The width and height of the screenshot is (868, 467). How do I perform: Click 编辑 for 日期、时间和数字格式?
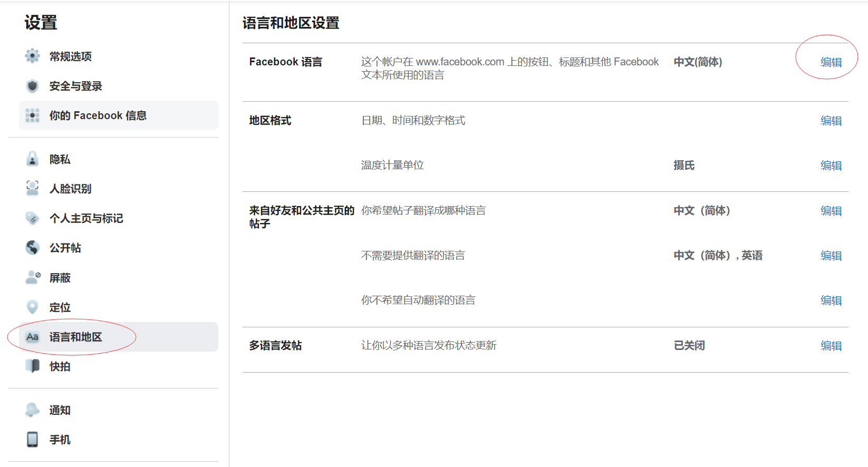tap(831, 121)
